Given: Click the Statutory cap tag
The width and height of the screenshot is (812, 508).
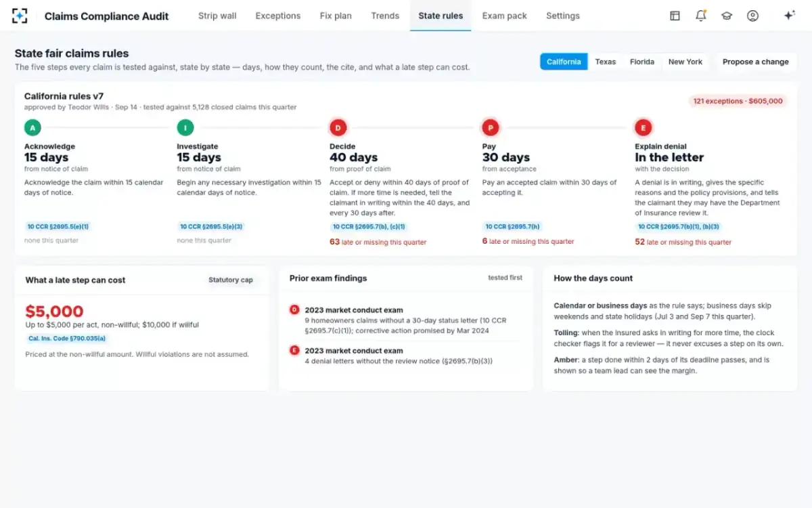Looking at the screenshot, I should (x=231, y=280).
